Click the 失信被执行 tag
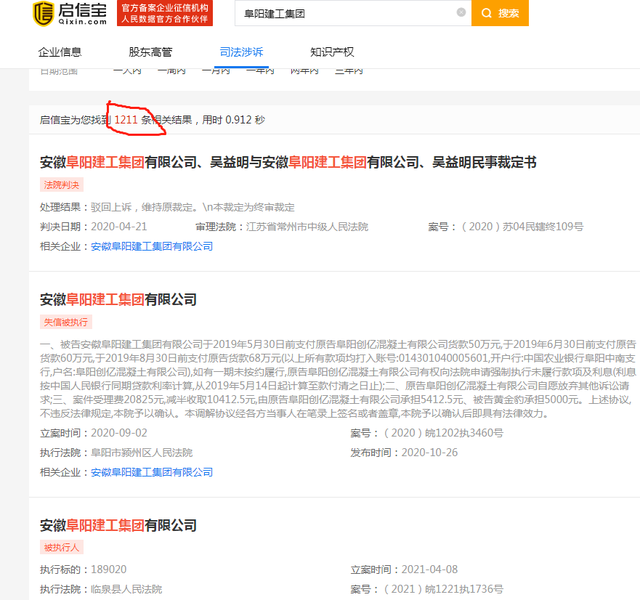640x600 pixels. coord(66,322)
